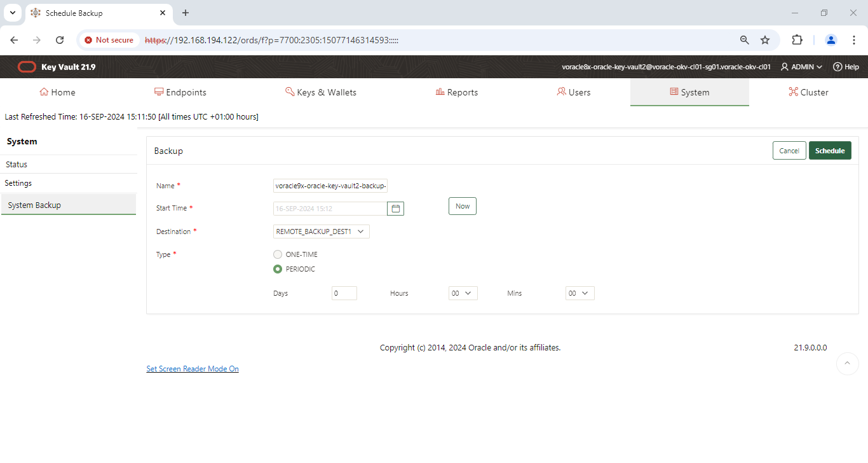The height and width of the screenshot is (463, 868).
Task: Select Status in System sidebar
Action: coord(69,164)
